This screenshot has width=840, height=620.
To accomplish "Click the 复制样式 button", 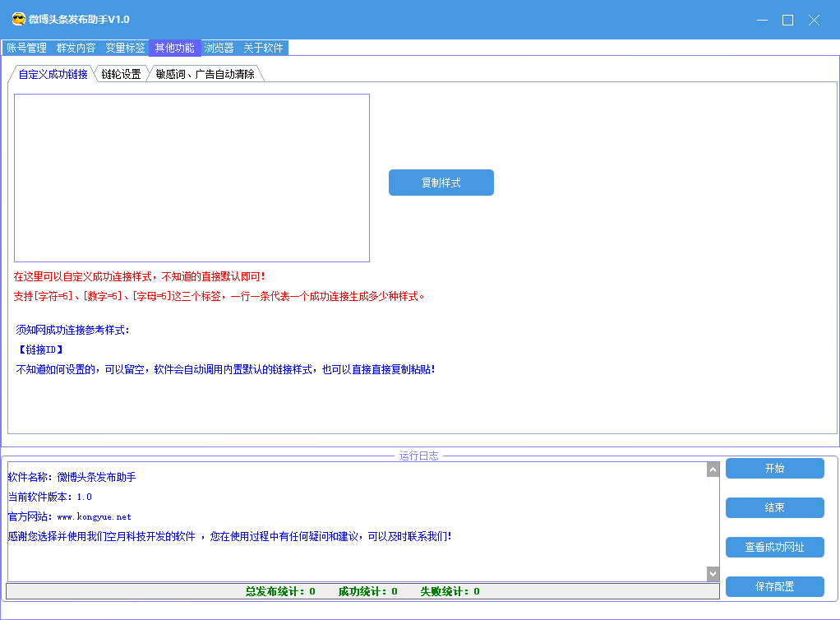I will click(x=441, y=183).
